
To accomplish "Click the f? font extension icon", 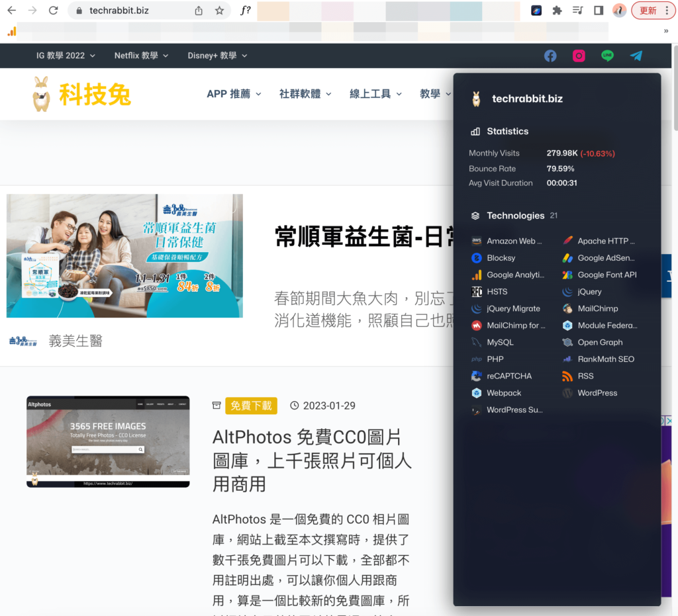I will point(245,11).
